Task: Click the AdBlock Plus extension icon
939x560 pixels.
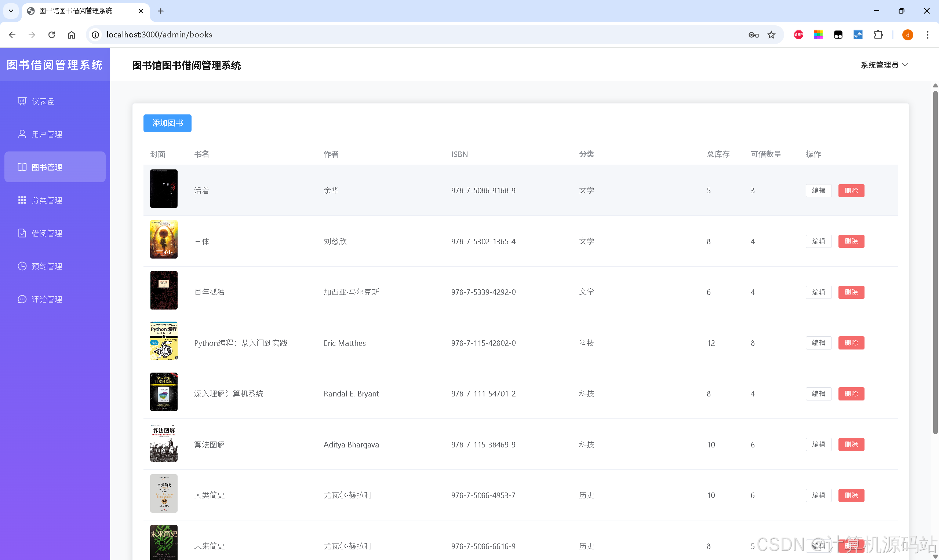Action: point(798,35)
